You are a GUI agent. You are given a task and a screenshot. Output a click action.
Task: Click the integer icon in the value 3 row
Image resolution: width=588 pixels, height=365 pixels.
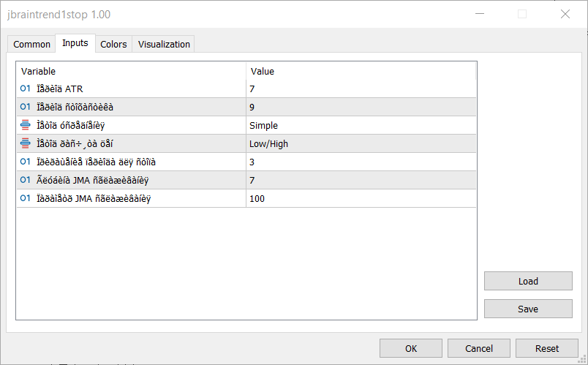point(26,162)
